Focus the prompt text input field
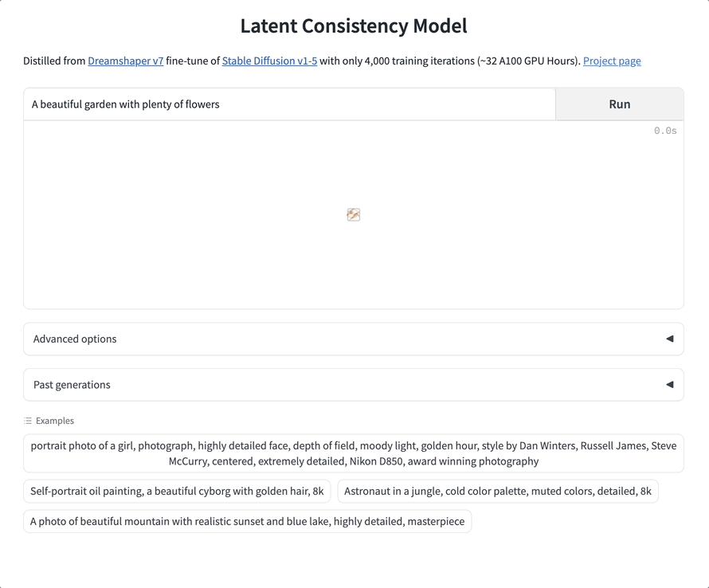 (x=288, y=104)
